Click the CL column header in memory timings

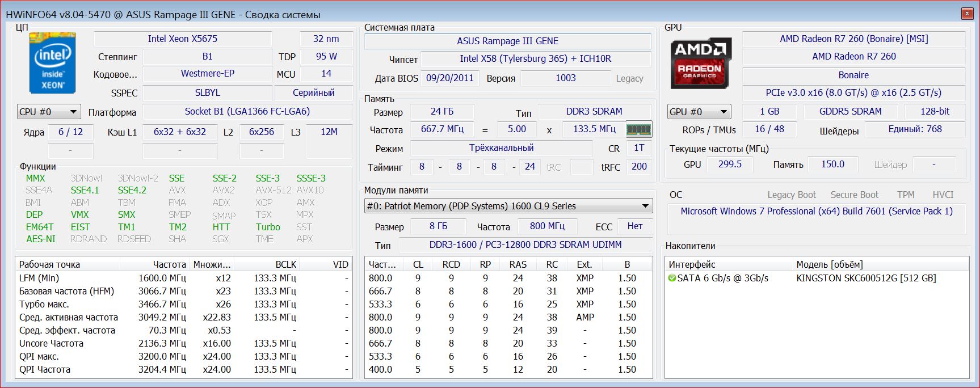click(x=418, y=264)
